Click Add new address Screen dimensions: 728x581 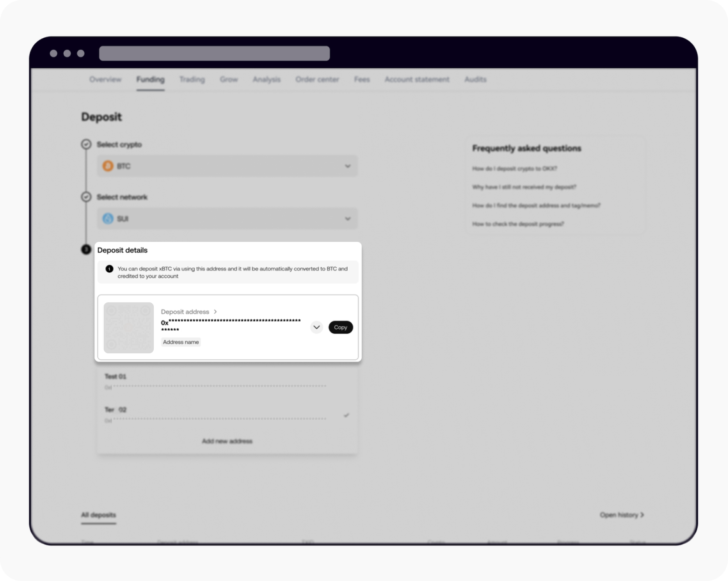click(227, 441)
